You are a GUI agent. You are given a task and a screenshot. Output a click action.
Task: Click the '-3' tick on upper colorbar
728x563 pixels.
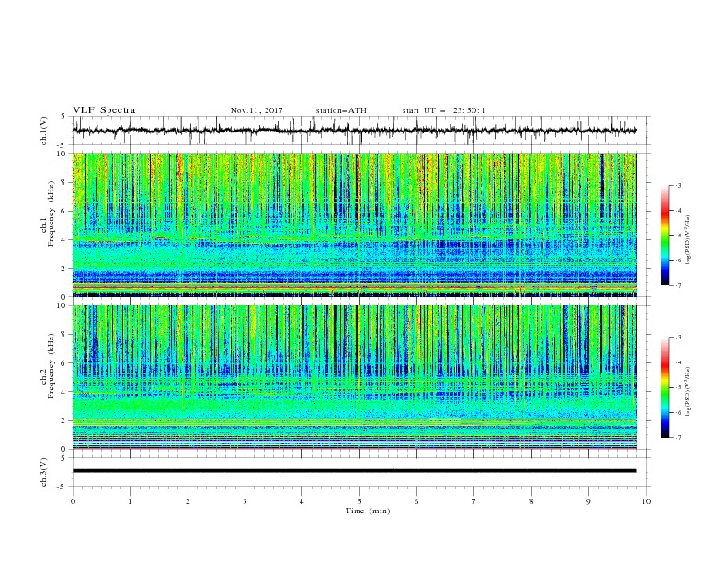click(x=677, y=186)
